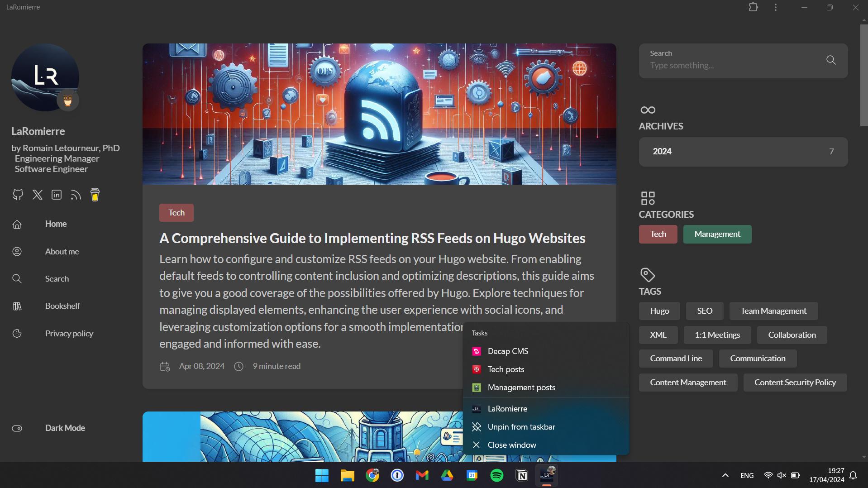868x488 pixels.
Task: Open Google Calendar from taskbar
Action: pos(472,475)
